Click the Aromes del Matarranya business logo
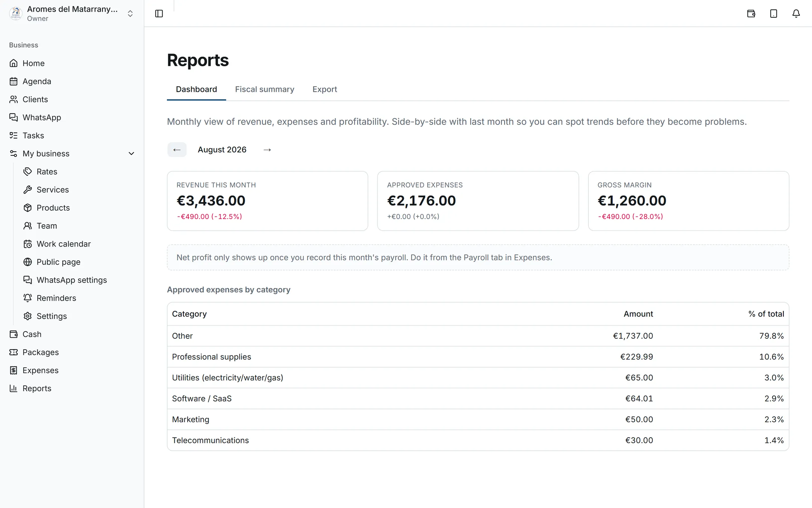 (x=16, y=14)
